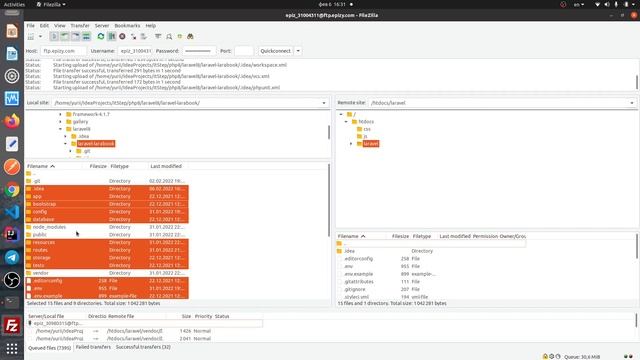Expand the framework-4.1.7 local tree node
This screenshot has height=360, width=640.
(x=60, y=114)
